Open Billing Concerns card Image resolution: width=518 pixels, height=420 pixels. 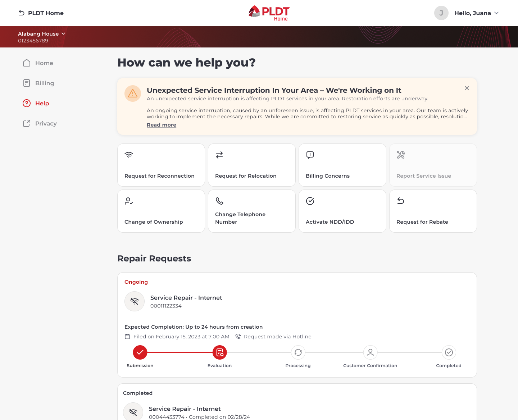point(342,165)
